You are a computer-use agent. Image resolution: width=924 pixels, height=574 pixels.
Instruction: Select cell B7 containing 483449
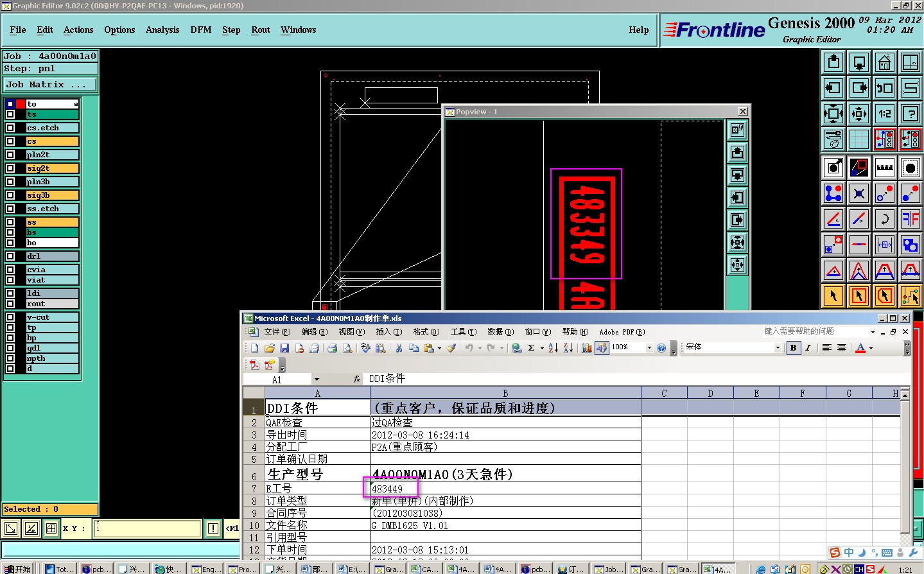[505, 489]
